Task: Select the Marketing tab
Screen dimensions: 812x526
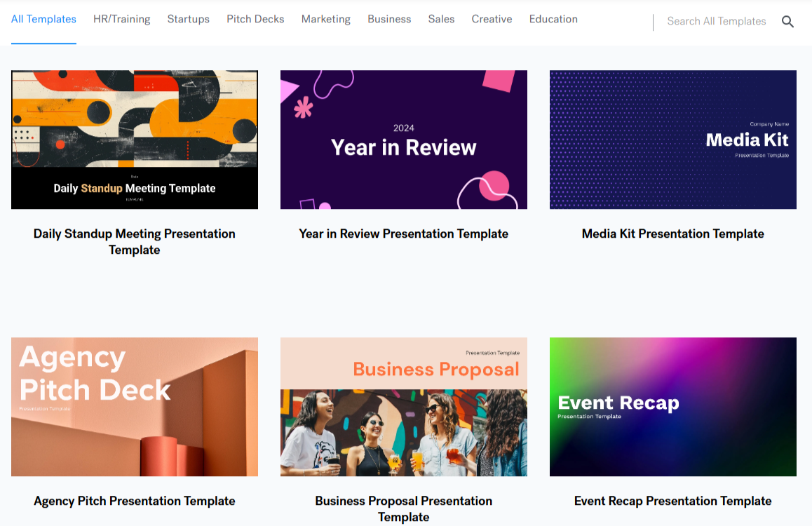Action: (x=325, y=20)
